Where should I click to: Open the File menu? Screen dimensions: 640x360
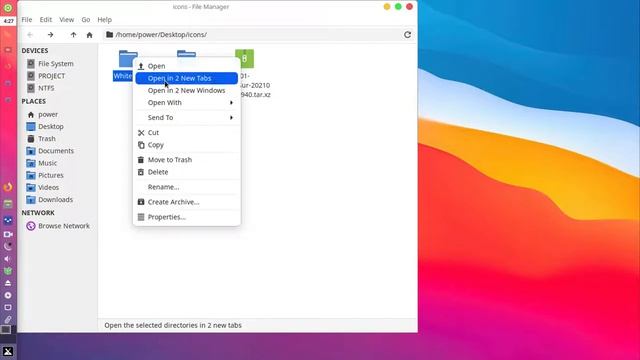click(27, 20)
